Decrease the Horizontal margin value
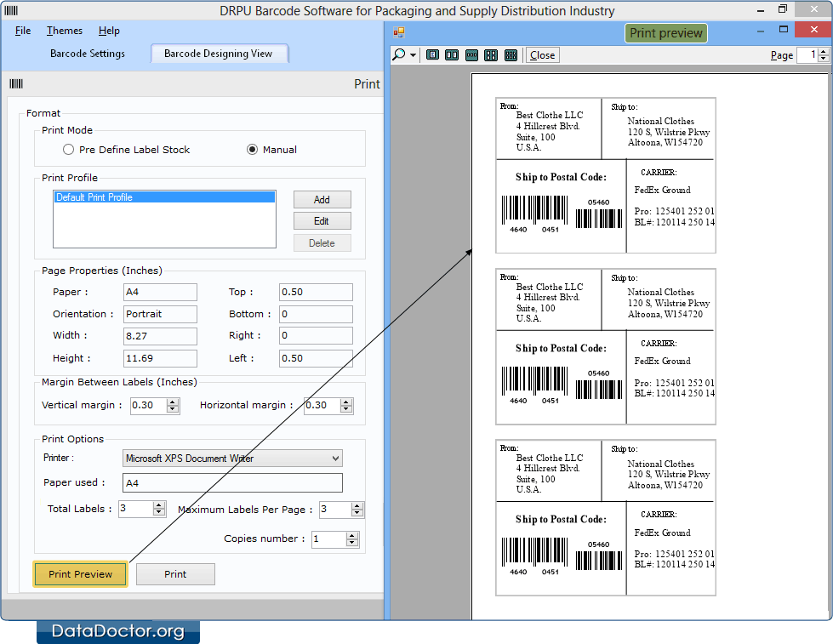Screen dimensions: 833x644 [346, 409]
